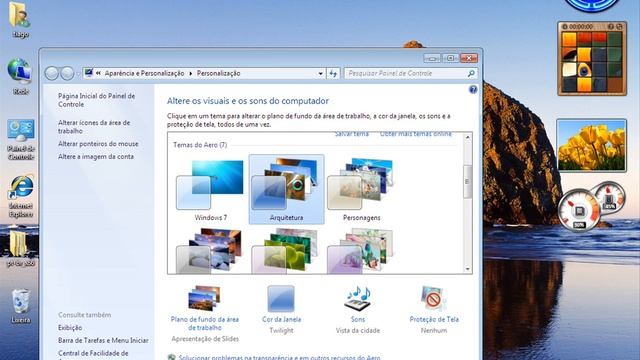Click the back navigation arrow button
640x360 pixels.
coord(52,73)
